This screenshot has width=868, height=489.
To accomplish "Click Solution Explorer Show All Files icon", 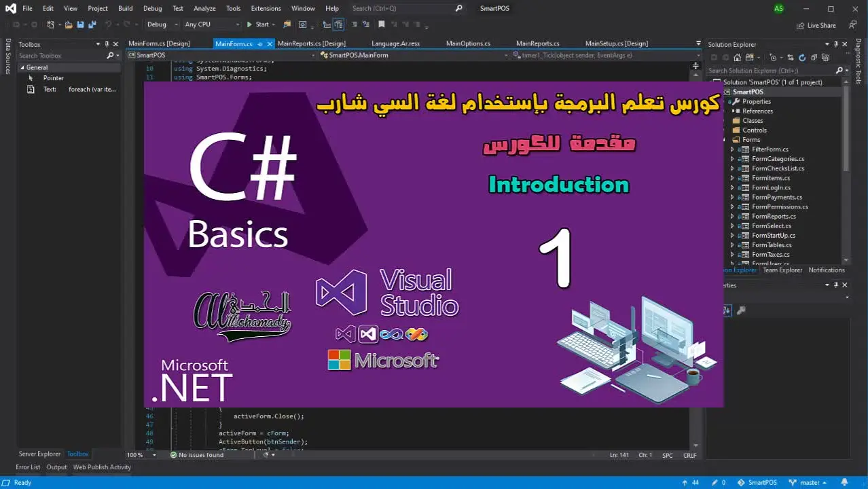I will click(x=826, y=58).
